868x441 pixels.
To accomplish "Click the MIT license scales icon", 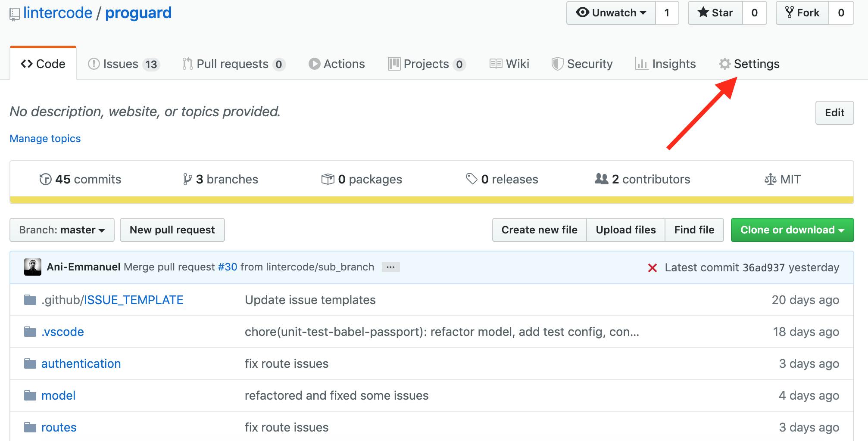I will pos(771,179).
